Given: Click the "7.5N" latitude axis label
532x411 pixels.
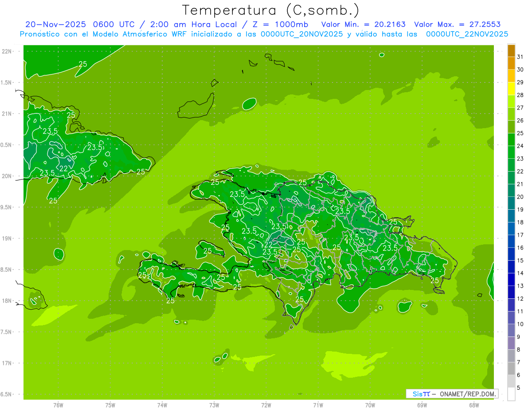Looking at the screenshot, I should pyautogui.click(x=6, y=332).
